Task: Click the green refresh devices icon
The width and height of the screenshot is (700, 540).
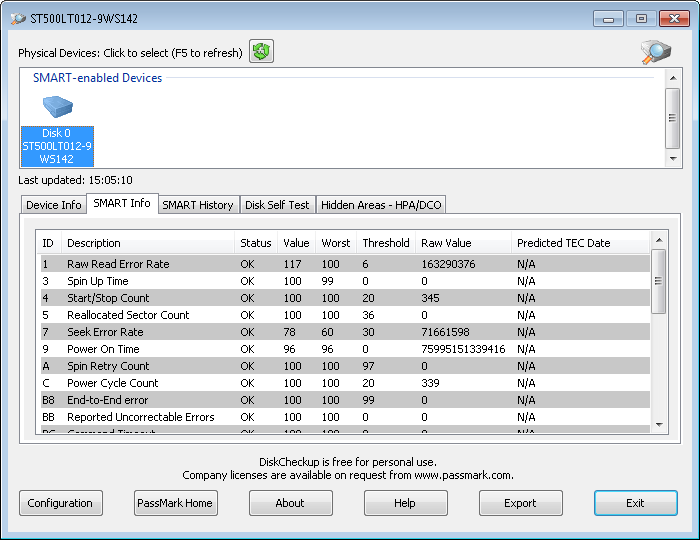Action: [261, 51]
